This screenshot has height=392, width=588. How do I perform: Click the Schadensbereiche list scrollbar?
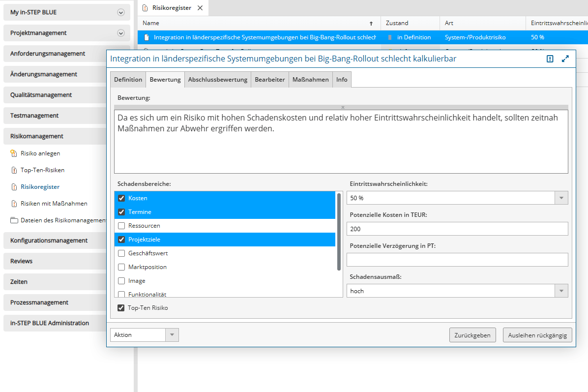[339, 231]
